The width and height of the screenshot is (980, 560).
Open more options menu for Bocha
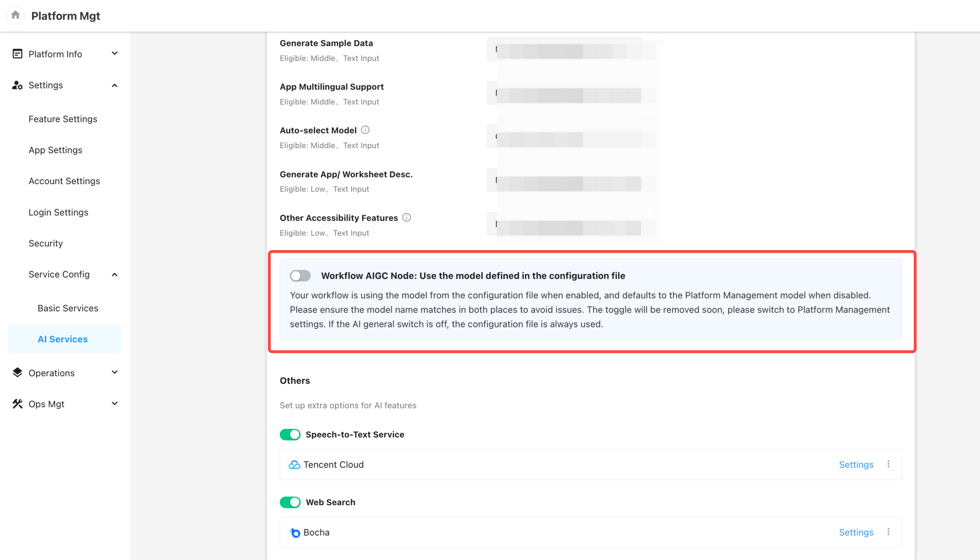[x=888, y=532]
